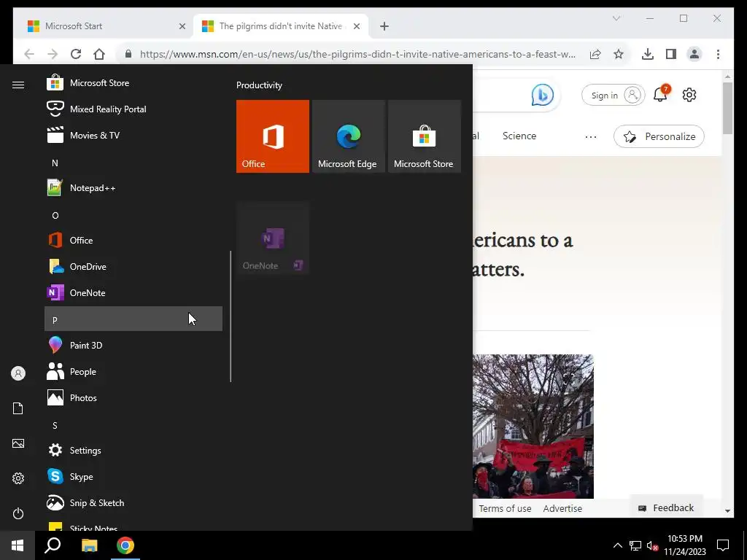Click the page vertical scrollbar thumb

727,108
